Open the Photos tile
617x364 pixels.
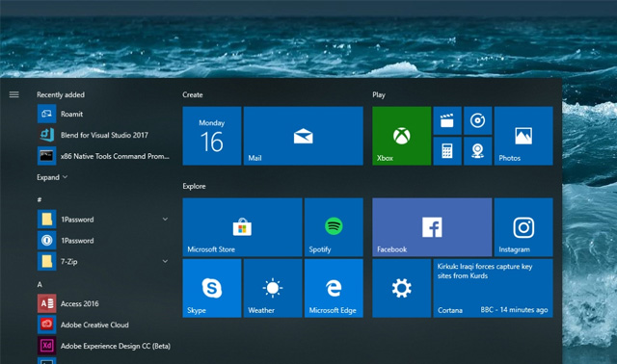[523, 136]
